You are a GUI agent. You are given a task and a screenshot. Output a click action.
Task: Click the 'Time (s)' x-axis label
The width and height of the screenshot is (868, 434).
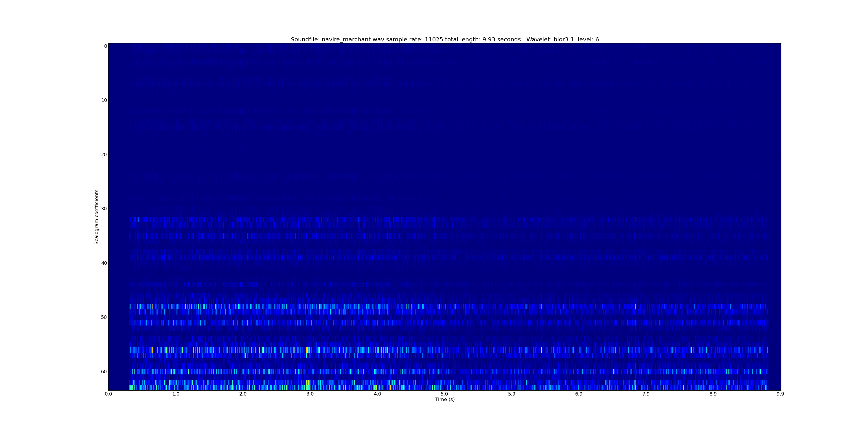pyautogui.click(x=444, y=399)
